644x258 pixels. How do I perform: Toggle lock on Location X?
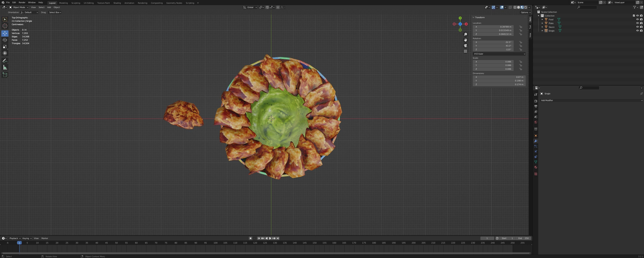click(520, 27)
